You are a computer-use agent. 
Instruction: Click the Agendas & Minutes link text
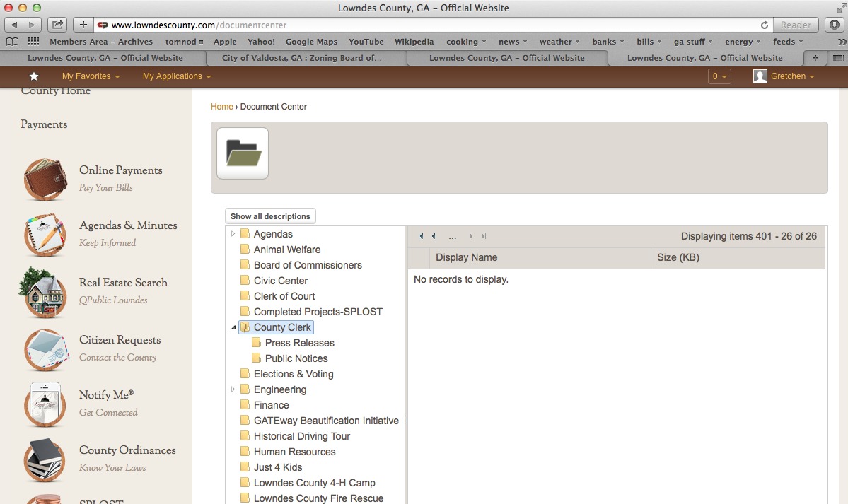point(128,225)
